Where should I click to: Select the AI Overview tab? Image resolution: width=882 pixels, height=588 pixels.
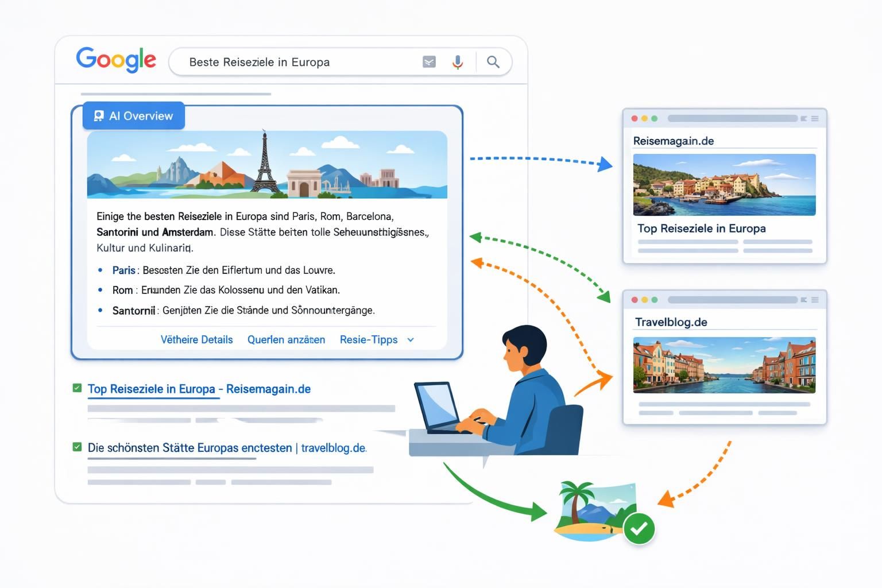[134, 116]
